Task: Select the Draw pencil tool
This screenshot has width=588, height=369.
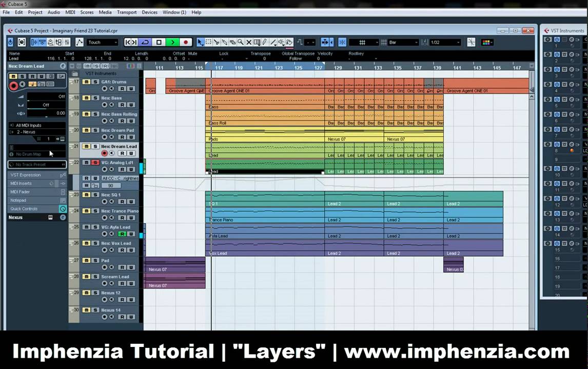Action: (265, 43)
